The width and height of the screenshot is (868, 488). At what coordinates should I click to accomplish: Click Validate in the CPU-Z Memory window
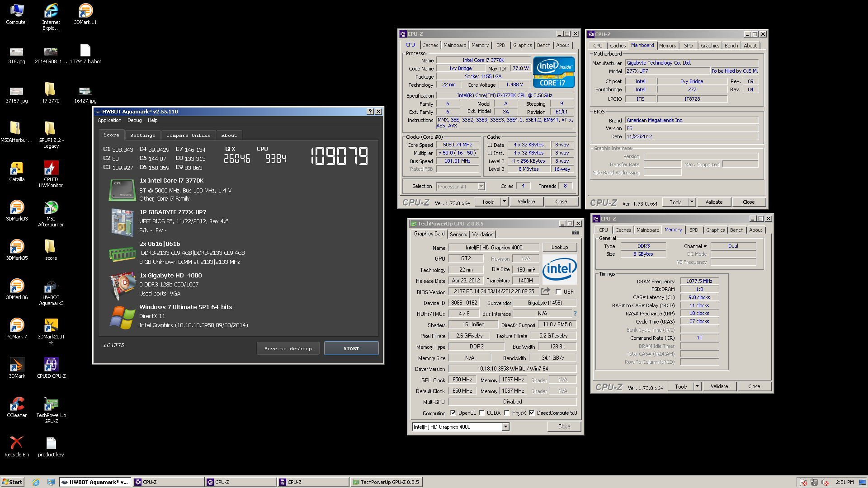click(719, 386)
